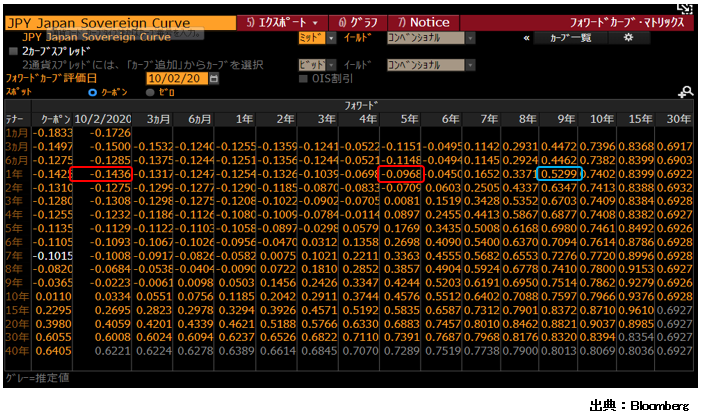Click the 40年 row label
This screenshot has width=704, height=417.
(15, 351)
